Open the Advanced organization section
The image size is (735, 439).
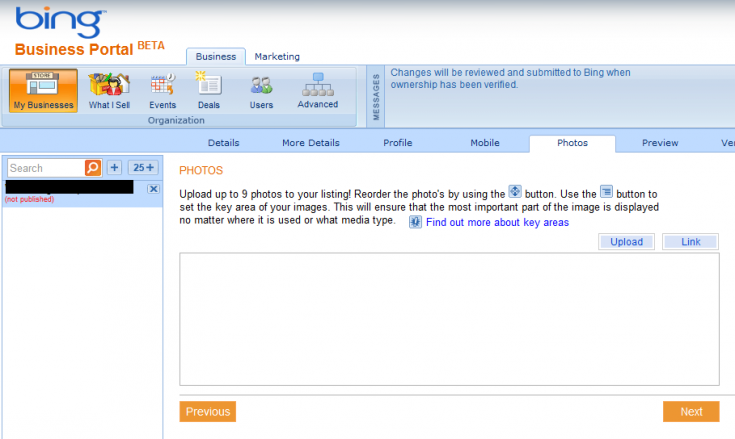coord(318,91)
